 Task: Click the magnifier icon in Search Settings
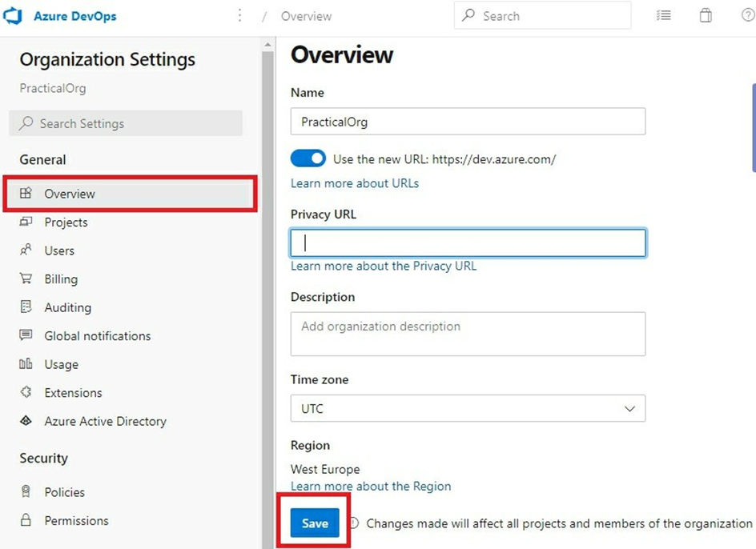pos(26,123)
